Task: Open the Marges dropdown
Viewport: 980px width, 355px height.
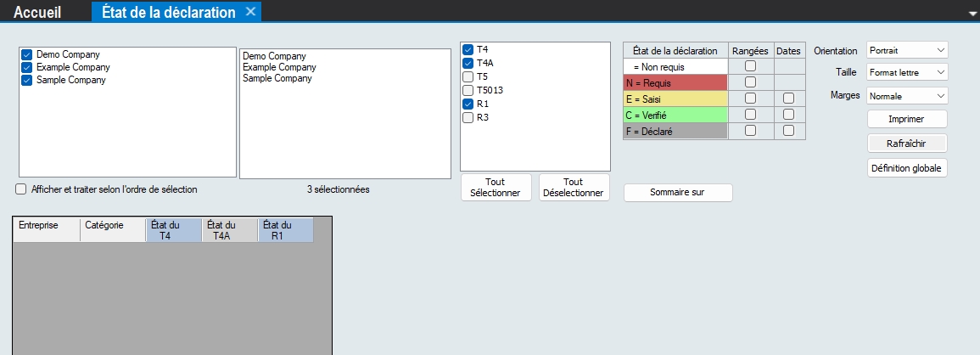Action: point(906,96)
